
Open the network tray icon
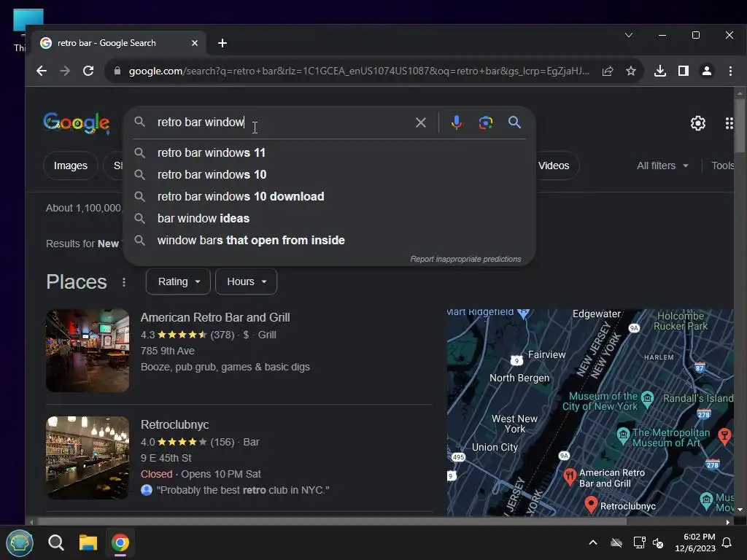pyautogui.click(x=639, y=542)
